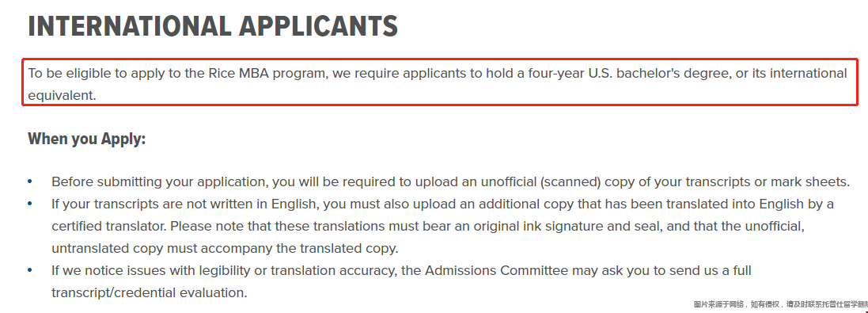Click the word 'equivalent.' in highlighted box

[x=62, y=95]
